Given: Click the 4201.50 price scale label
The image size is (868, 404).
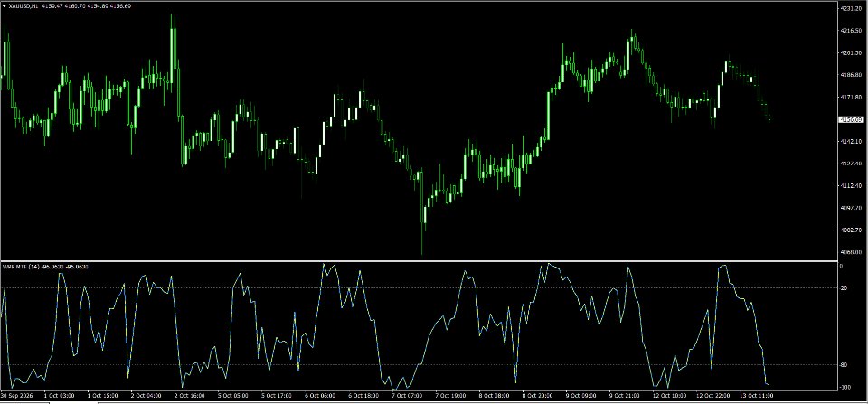Looking at the screenshot, I should tap(850, 53).
